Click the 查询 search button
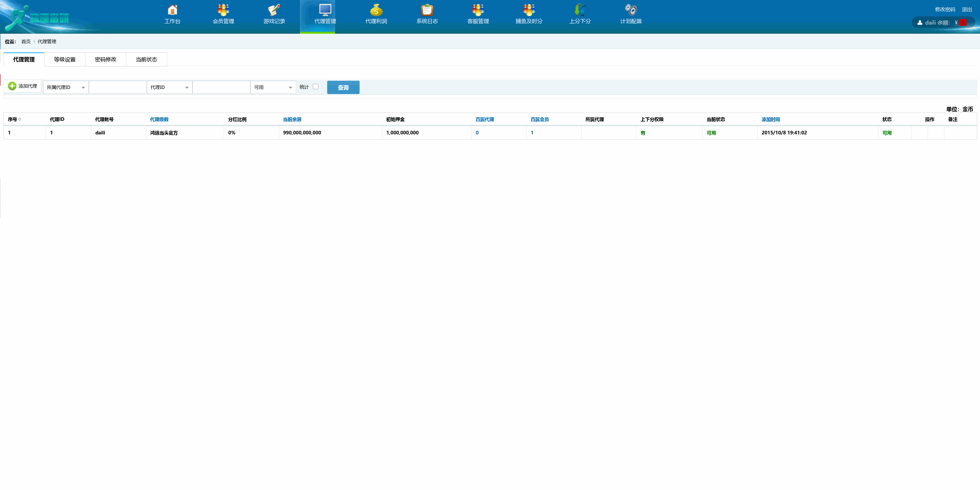Screen dimensions: 980x490 coord(343,88)
